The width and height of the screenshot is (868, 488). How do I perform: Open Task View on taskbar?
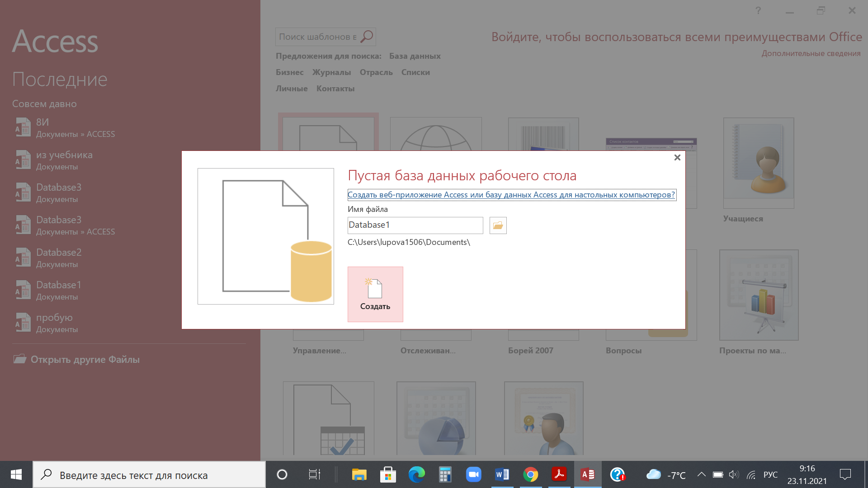315,474
